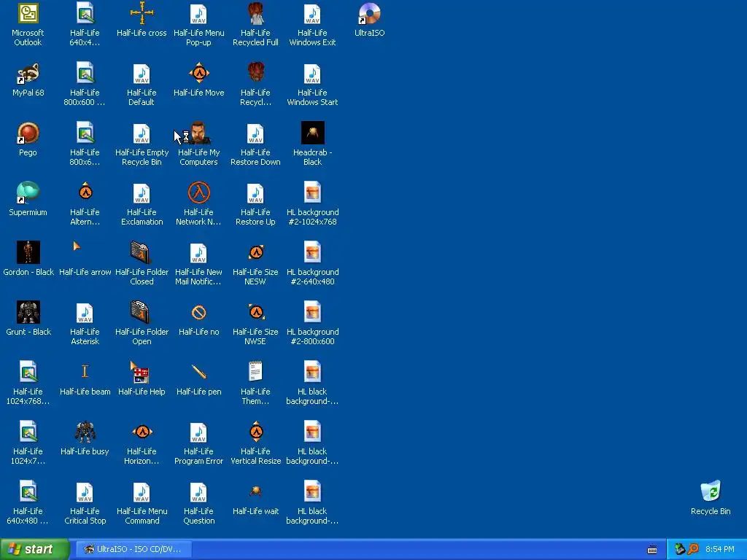This screenshot has height=560, width=747.
Task: Select the MyPal 68 raccoon shortcut
Action: tap(28, 79)
